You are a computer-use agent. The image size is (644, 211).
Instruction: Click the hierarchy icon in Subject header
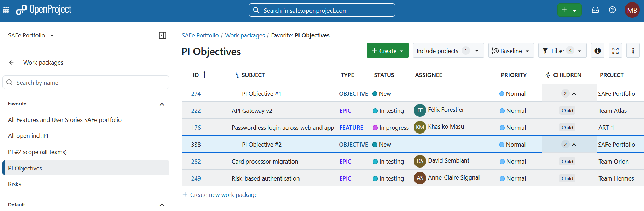[237, 75]
